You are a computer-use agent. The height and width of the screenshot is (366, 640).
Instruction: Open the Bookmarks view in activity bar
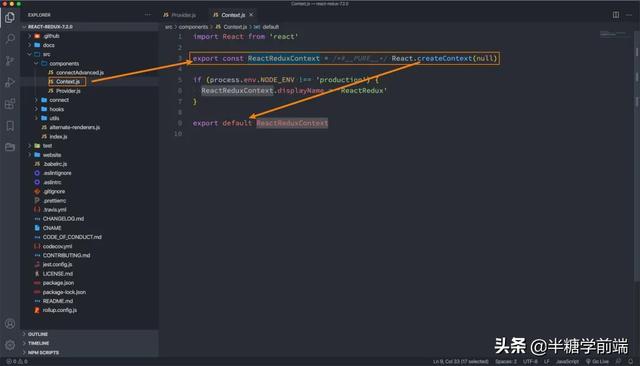(x=10, y=125)
